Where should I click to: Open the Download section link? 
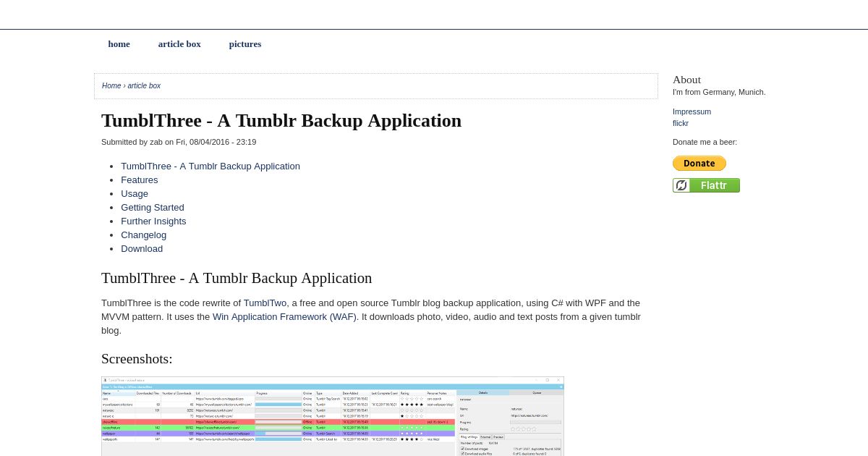tap(142, 248)
